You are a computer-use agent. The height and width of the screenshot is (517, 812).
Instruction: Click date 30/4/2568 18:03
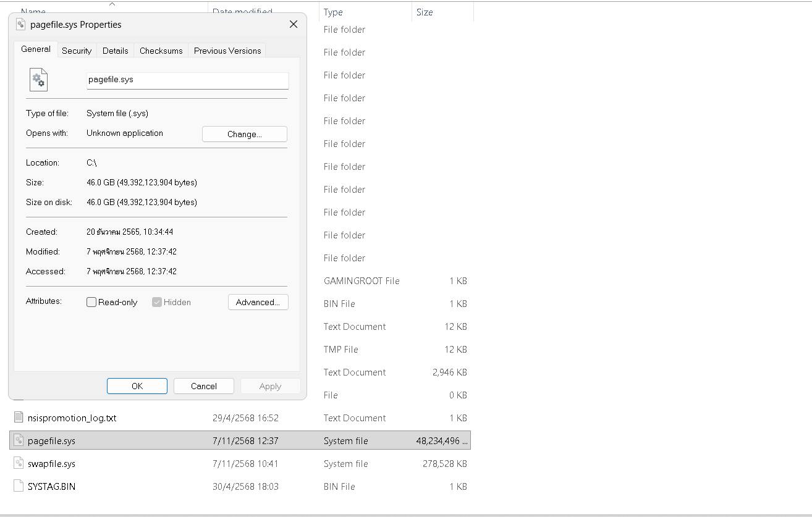coord(245,486)
